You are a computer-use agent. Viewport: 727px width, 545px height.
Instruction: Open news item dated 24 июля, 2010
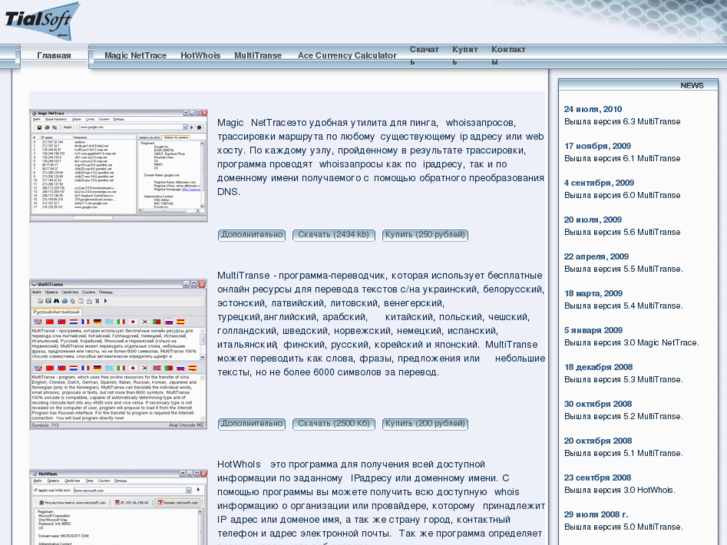click(x=592, y=109)
